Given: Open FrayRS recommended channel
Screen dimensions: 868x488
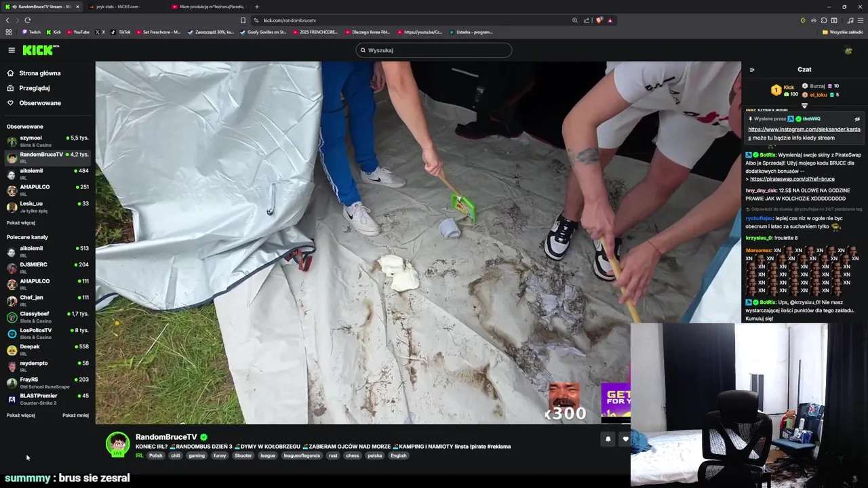Looking at the screenshot, I should tap(47, 382).
